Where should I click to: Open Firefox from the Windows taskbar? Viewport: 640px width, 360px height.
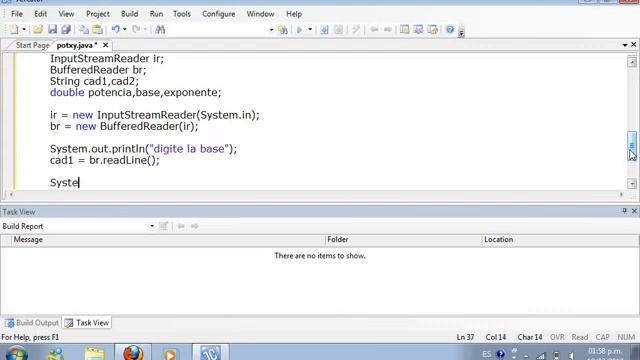point(133,353)
